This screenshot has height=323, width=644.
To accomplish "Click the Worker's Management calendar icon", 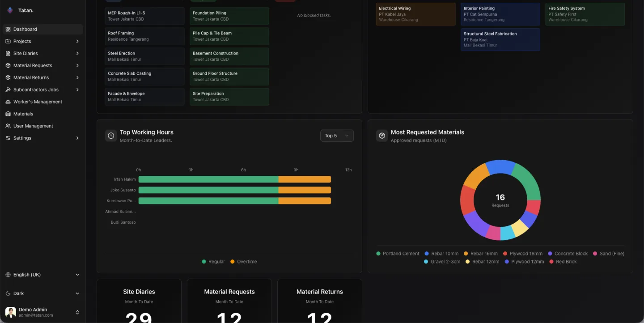I will 8,102.
